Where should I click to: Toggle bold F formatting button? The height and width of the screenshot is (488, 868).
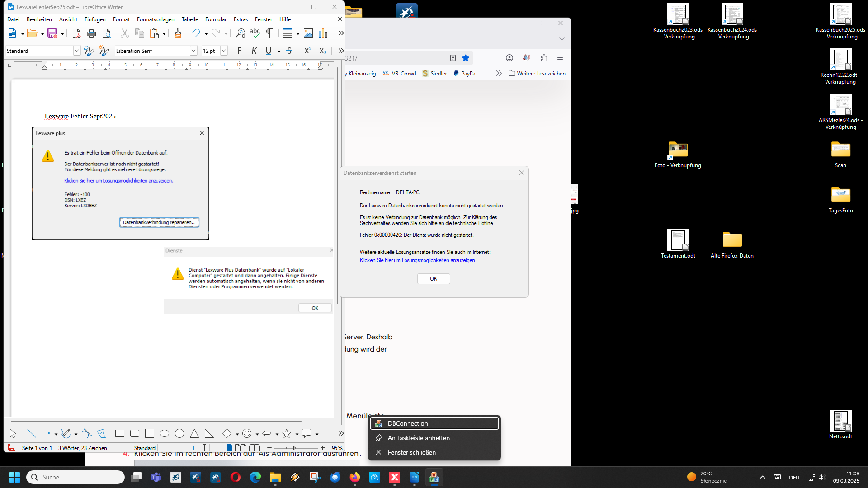tap(239, 51)
